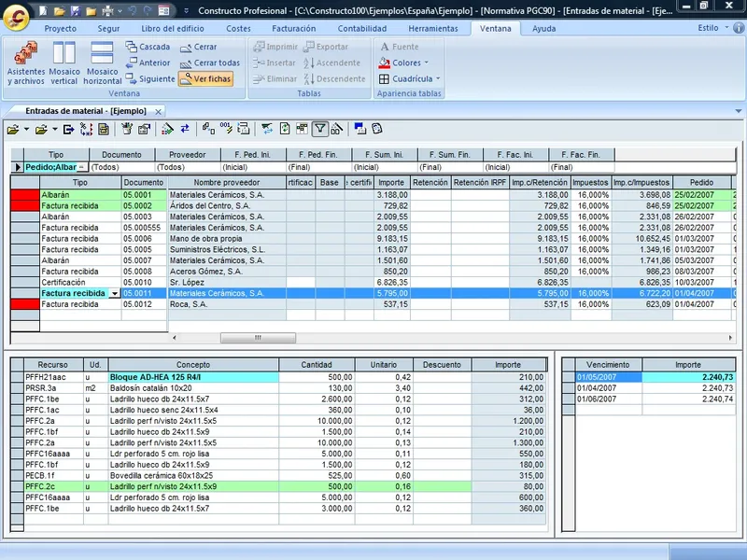Expand the first open-folder toolbar arrow
This screenshot has width=747, height=560.
pos(26,129)
